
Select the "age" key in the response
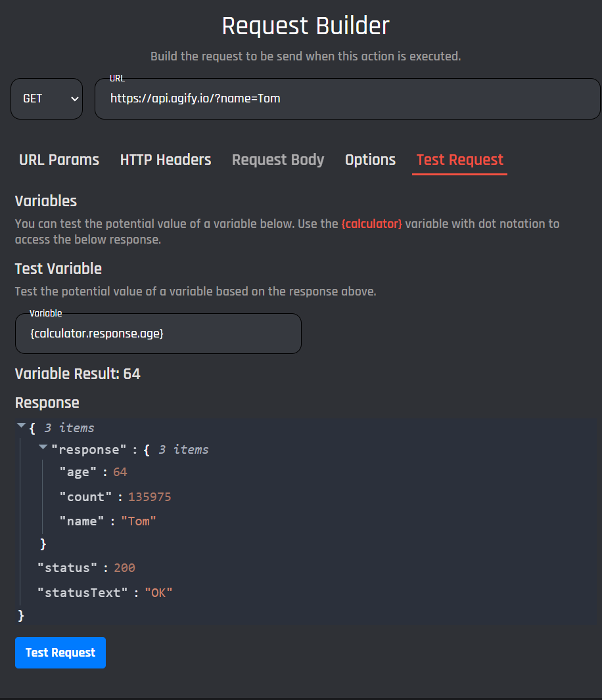point(78,472)
